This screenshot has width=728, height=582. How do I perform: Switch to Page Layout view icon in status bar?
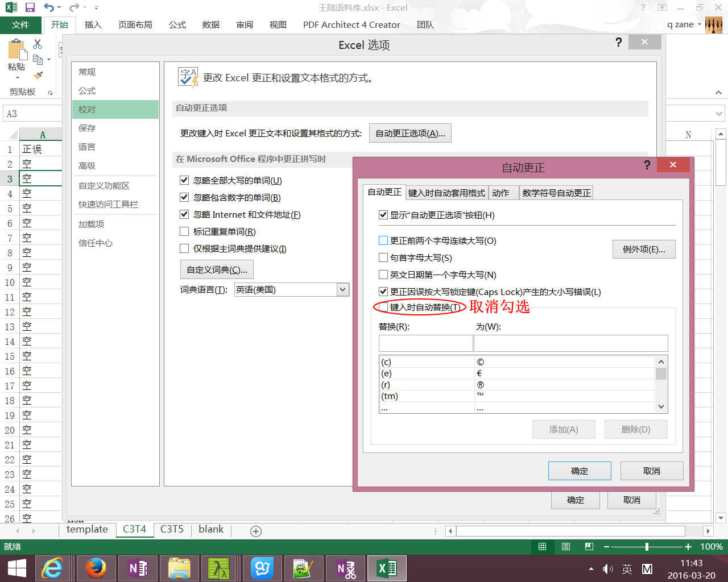565,547
